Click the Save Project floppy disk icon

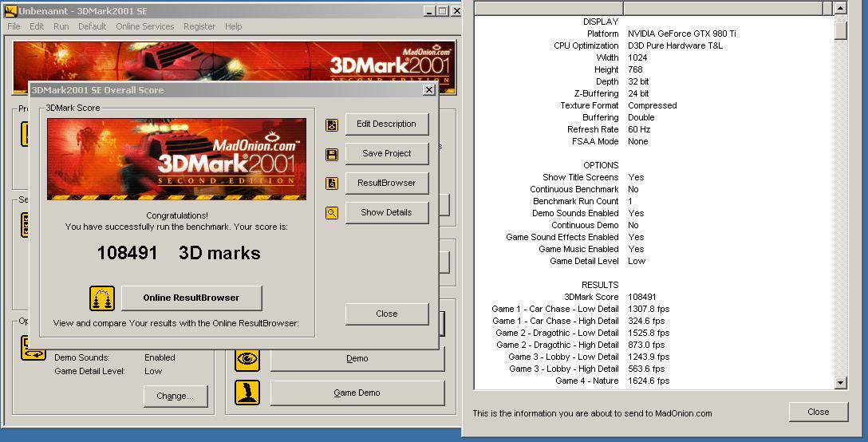click(x=332, y=154)
